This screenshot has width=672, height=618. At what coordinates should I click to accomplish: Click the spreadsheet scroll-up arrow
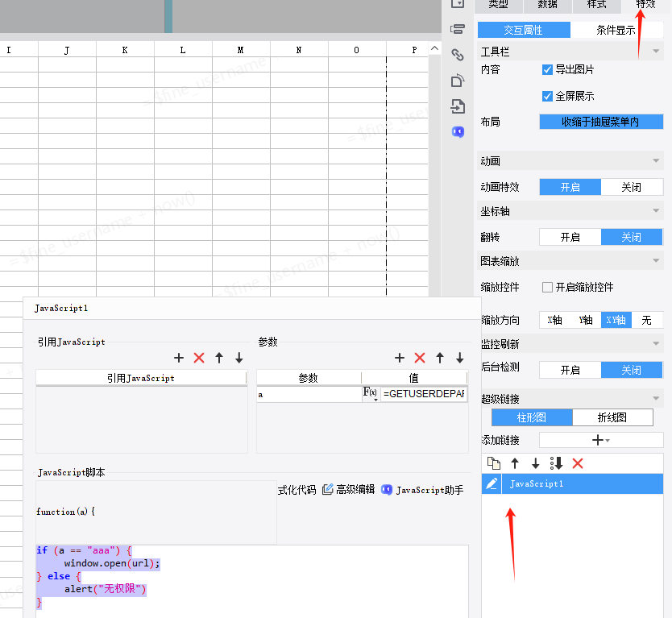(434, 48)
